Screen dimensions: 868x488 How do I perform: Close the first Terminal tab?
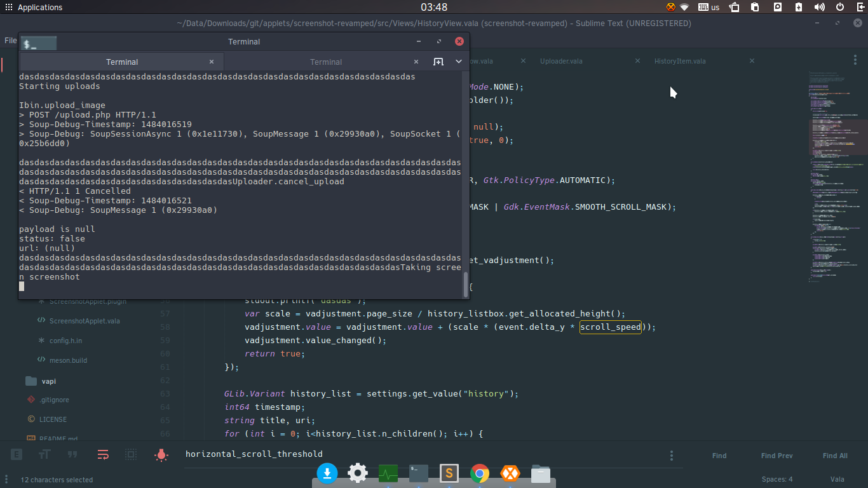[x=212, y=62]
